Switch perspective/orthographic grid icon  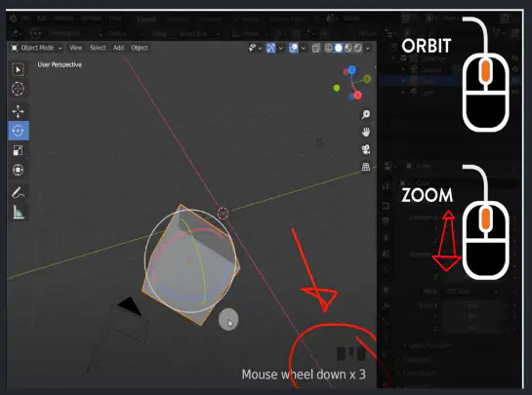click(366, 167)
